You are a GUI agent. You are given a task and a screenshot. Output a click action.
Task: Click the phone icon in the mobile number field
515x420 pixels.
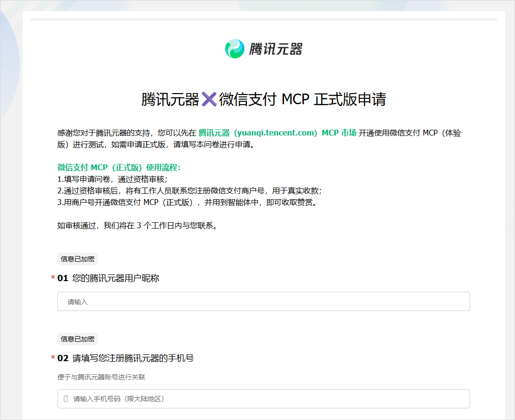[65, 399]
